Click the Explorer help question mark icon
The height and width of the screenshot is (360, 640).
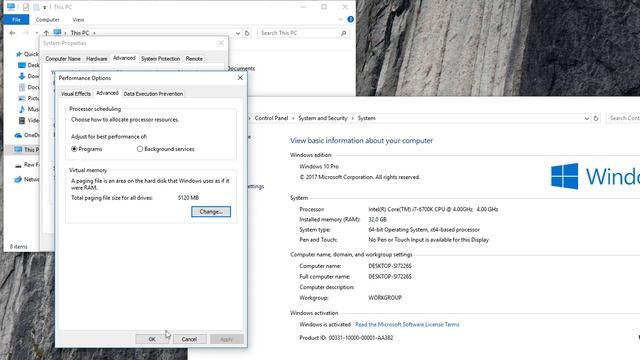350,19
